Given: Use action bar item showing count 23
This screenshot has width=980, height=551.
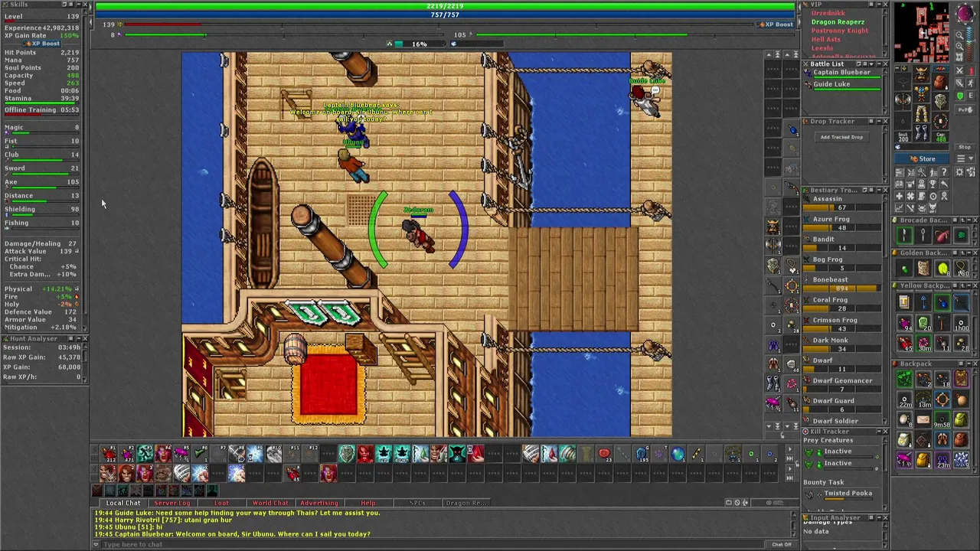Looking at the screenshot, I should (604, 454).
